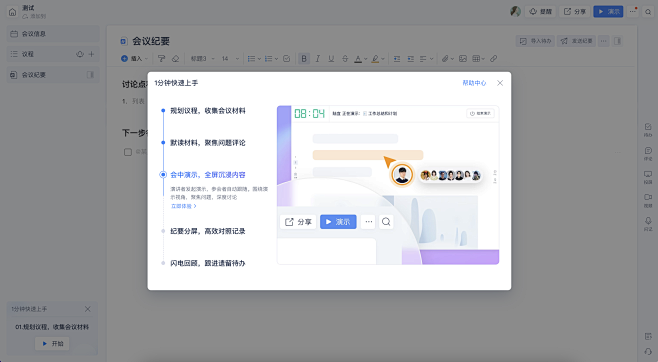Open the font size 14 dropdown

[230, 59]
